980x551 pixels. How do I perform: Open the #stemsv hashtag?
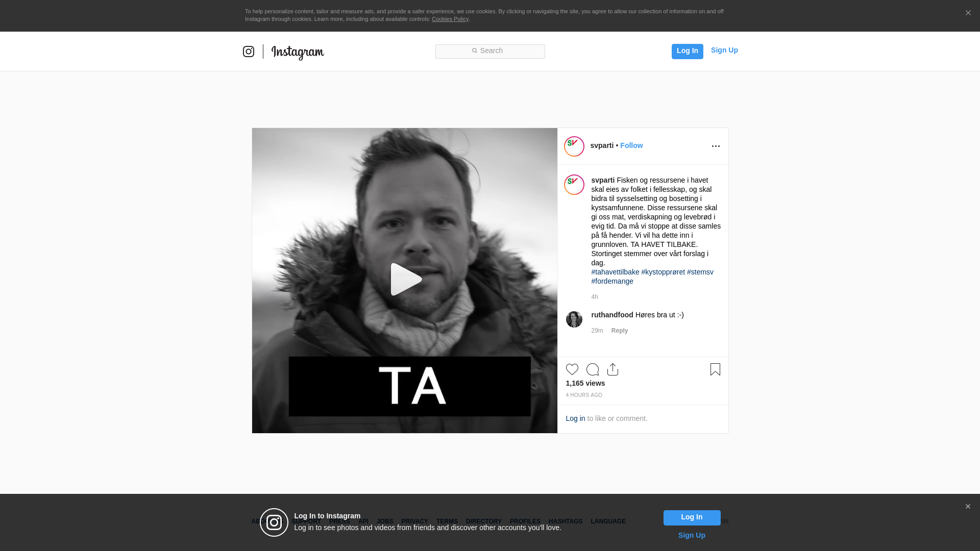click(x=700, y=272)
